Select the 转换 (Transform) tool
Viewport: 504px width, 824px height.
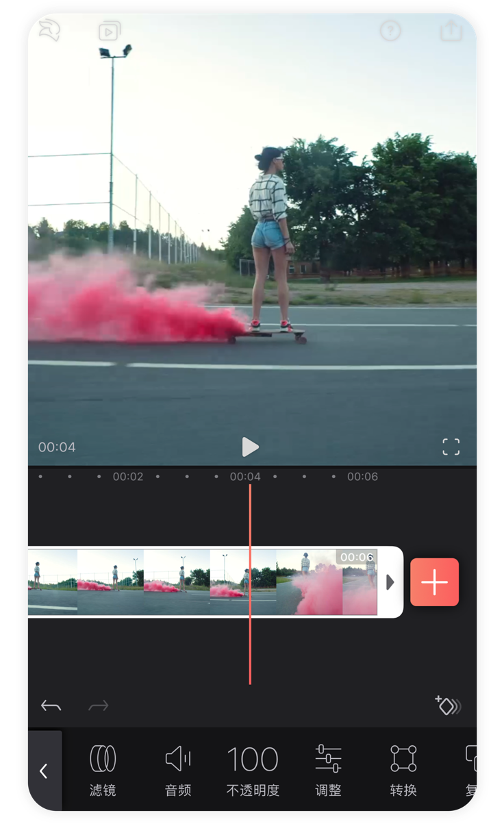[403, 770]
